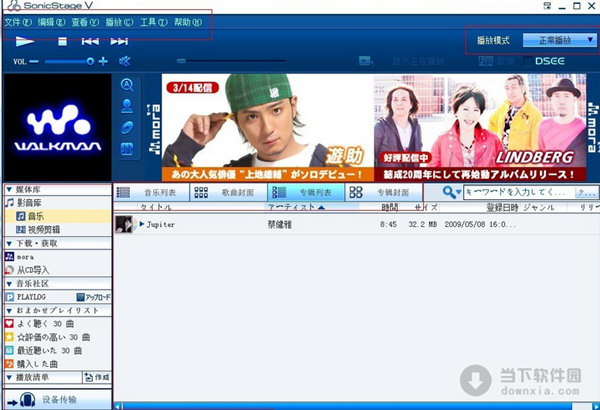The height and width of the screenshot is (410, 600).
Task: Click the lyrics icon beside DSEE
Action: tap(485, 61)
